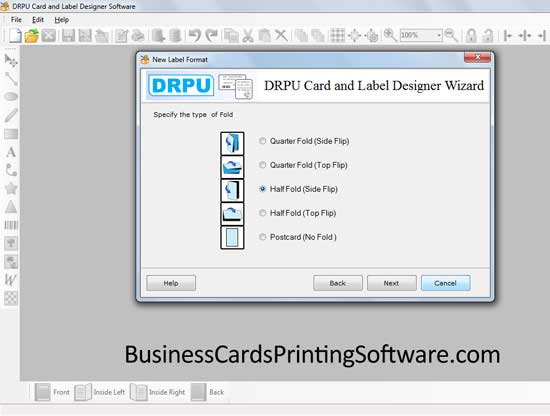Click the Paste clipboard icon
Image resolution: width=550 pixels, height=416 pixels.
pos(265,35)
